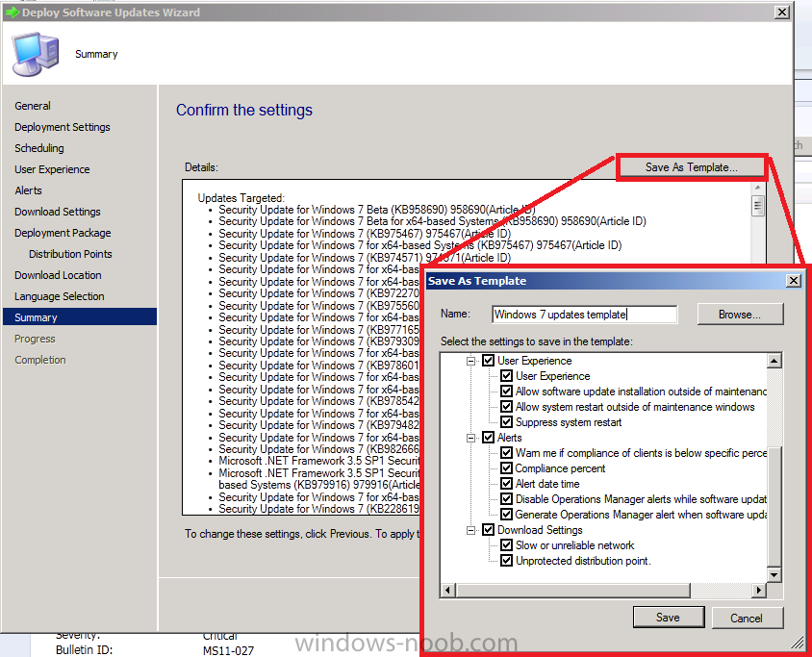The width and height of the screenshot is (812, 657).
Task: Uncheck Slow or unreliable network checkbox
Action: (506, 545)
